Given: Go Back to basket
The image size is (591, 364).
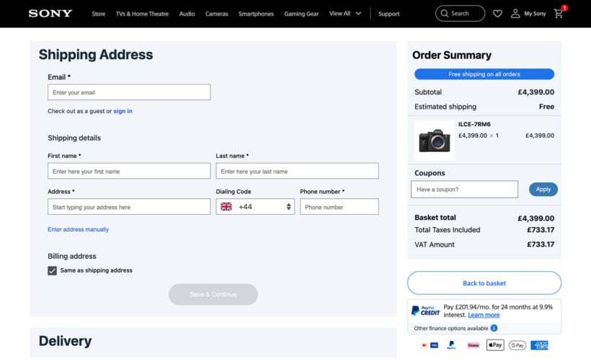Looking at the screenshot, I should (x=484, y=283).
